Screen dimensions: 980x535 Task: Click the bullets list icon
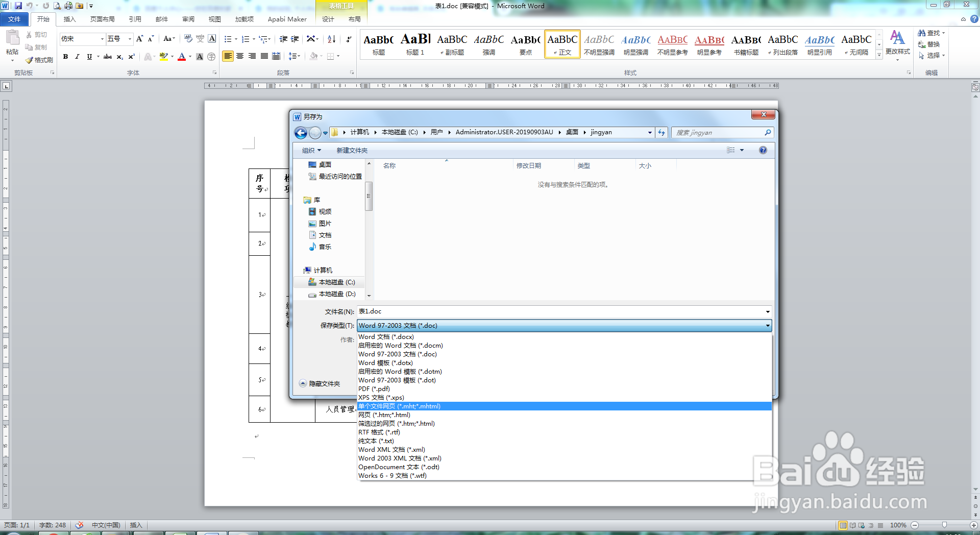click(228, 39)
